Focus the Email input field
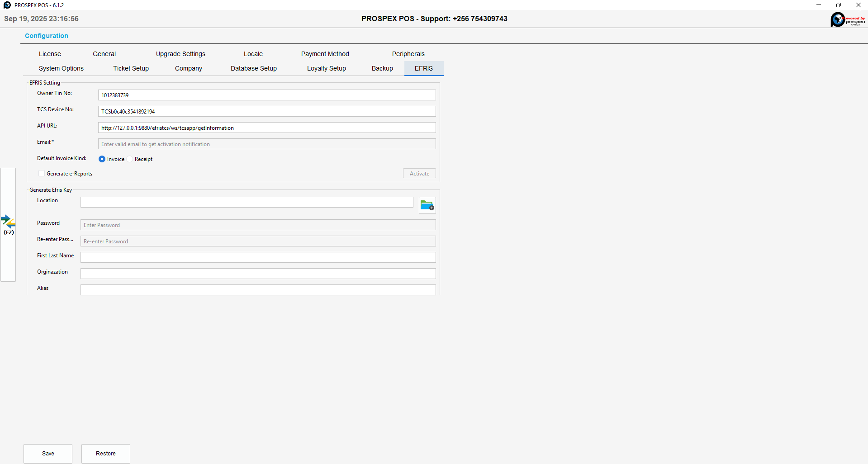This screenshot has width=868, height=464. pos(267,144)
